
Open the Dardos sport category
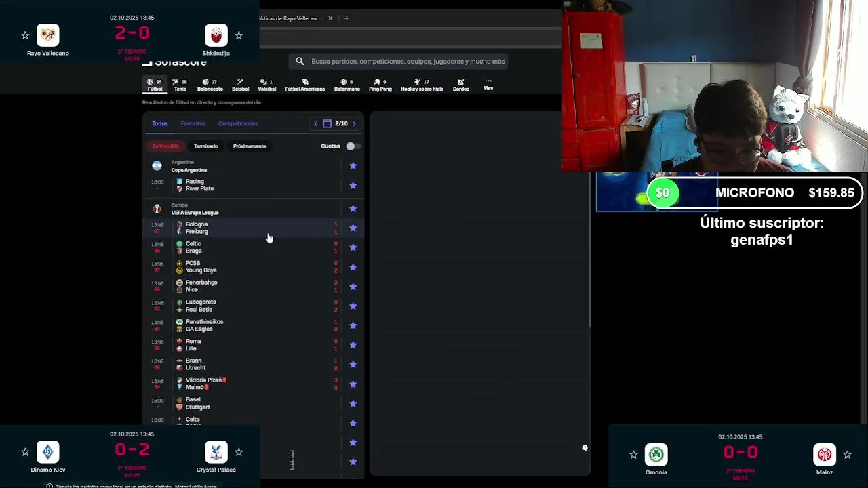460,85
